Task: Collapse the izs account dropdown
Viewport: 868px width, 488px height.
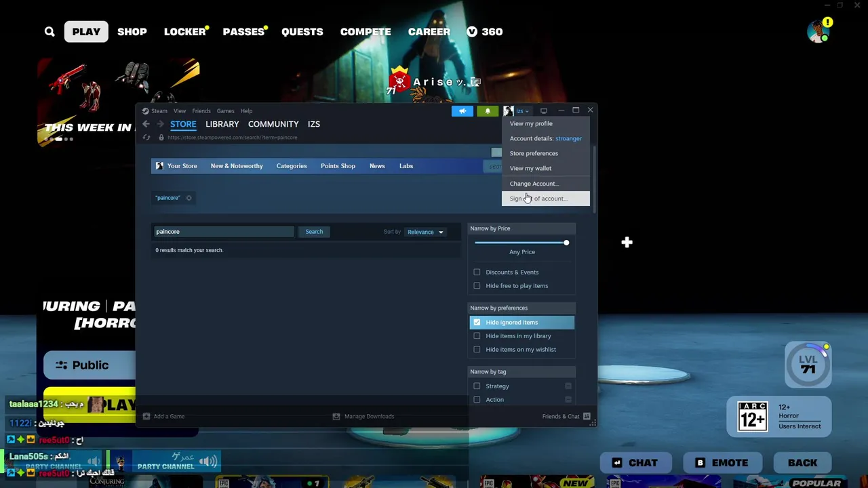Action: 522,111
